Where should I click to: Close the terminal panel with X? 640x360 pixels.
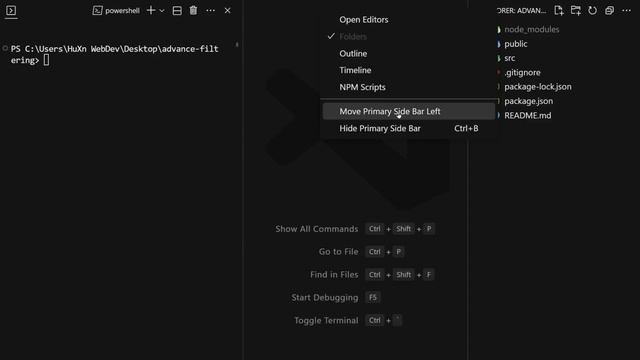[x=227, y=11]
